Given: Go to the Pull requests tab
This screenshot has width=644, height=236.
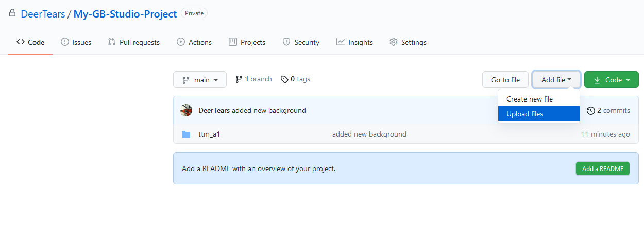Looking at the screenshot, I should point(134,42).
